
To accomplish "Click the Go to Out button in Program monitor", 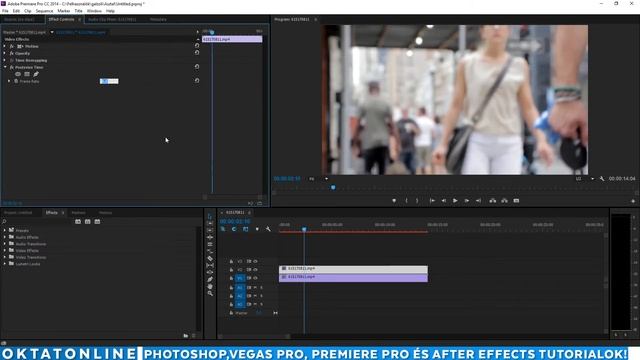I will [x=478, y=201].
